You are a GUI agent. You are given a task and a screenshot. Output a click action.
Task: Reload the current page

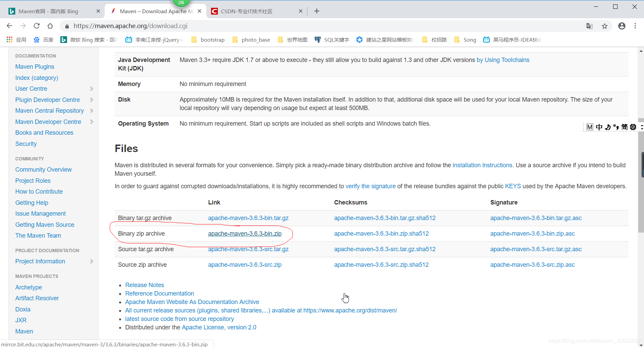(37, 26)
